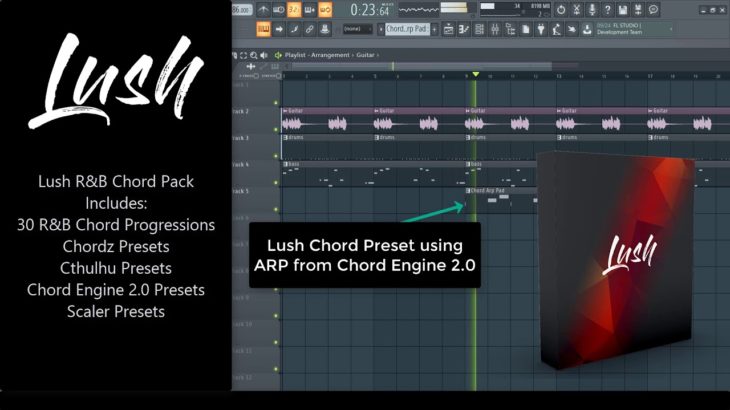This screenshot has width=730, height=410.
Task: Select Arrangement in the playlist breadcrumb
Action: [x=330, y=55]
